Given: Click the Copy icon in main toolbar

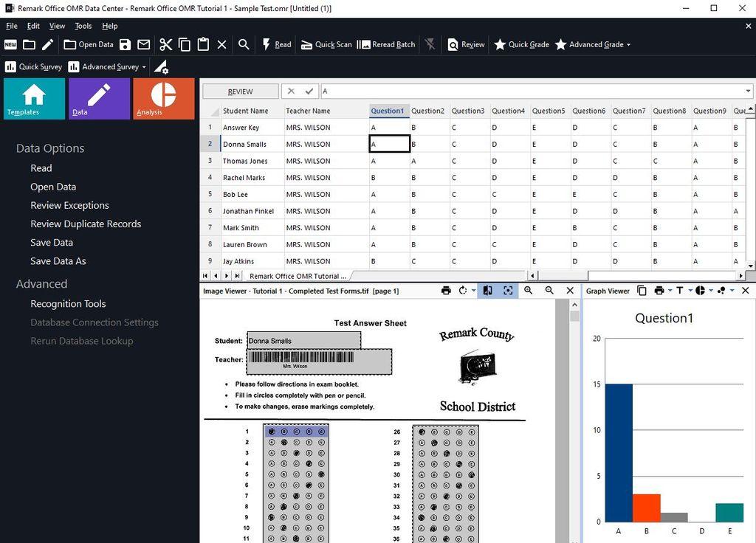Looking at the screenshot, I should click(x=184, y=45).
